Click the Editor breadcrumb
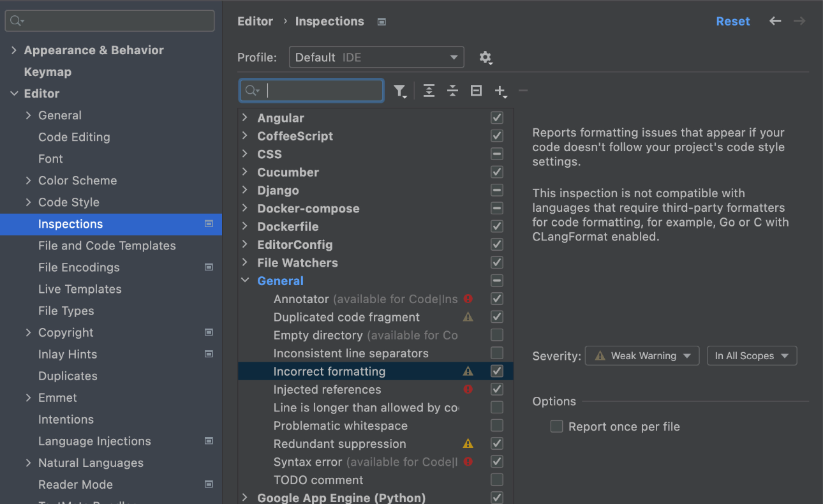This screenshot has height=504, width=823. pyautogui.click(x=255, y=21)
